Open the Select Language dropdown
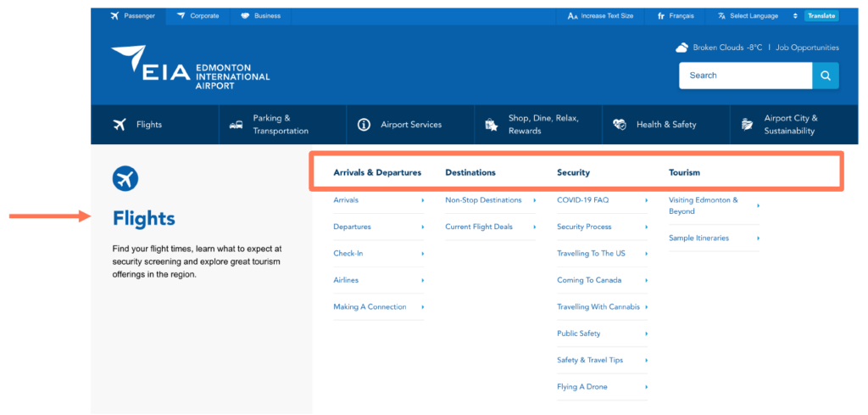 757,15
